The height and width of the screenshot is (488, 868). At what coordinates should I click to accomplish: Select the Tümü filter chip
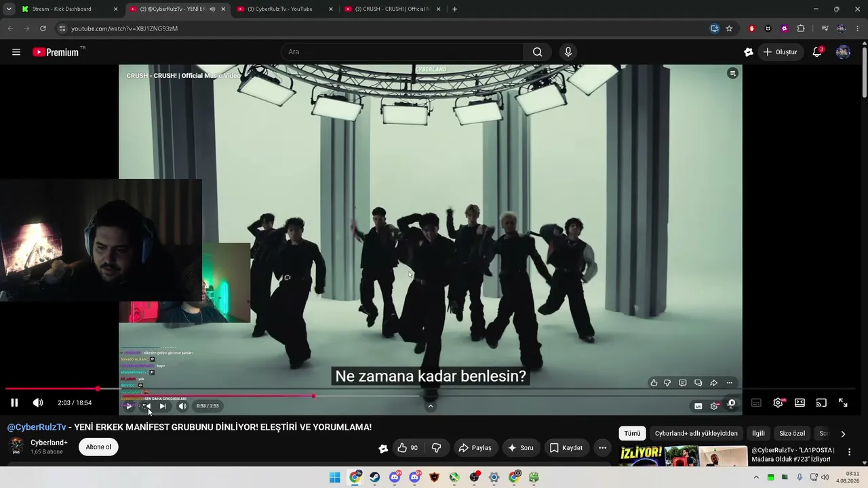point(632,434)
